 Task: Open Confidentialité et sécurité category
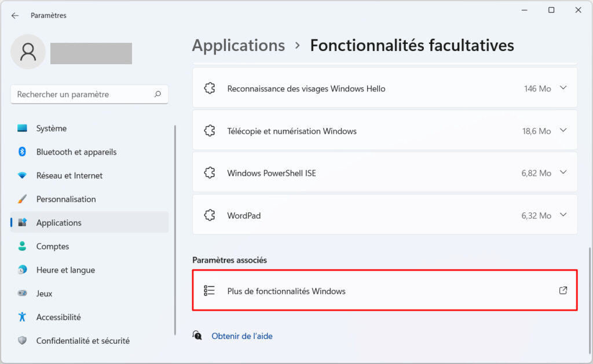coord(89,341)
